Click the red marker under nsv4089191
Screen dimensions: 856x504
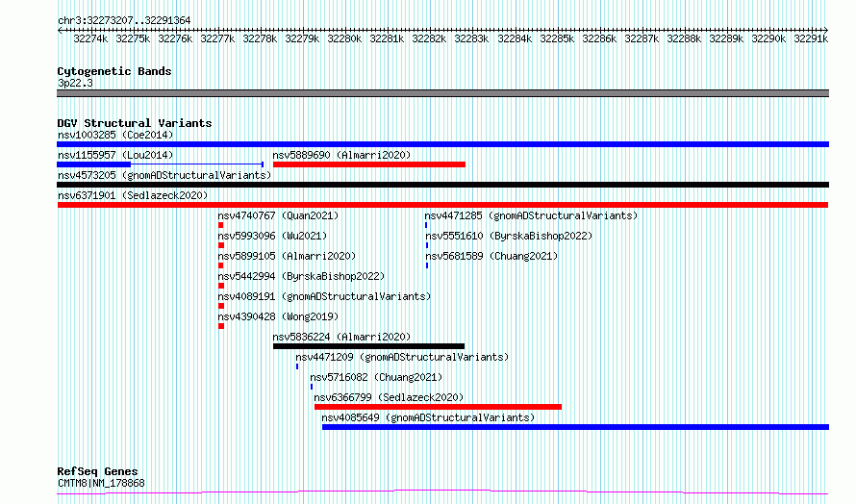221,306
